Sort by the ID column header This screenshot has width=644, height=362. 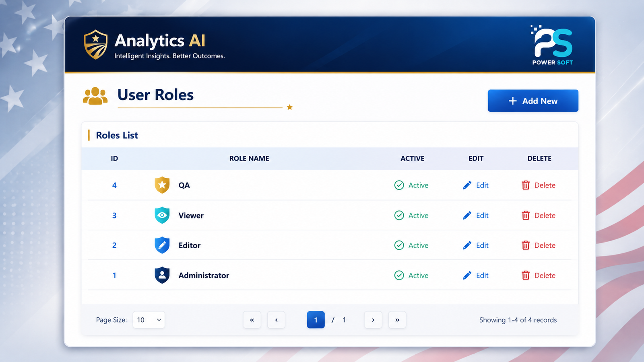tap(114, 158)
